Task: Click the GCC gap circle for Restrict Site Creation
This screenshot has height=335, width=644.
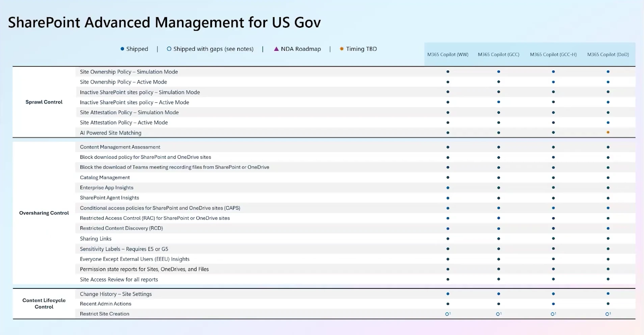Action: click(x=498, y=314)
